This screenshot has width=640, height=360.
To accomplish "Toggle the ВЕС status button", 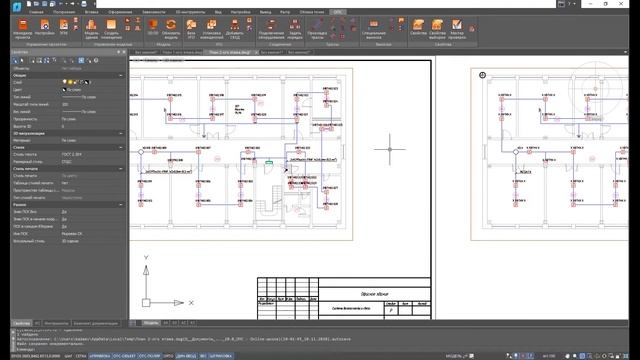I will 203,356.
